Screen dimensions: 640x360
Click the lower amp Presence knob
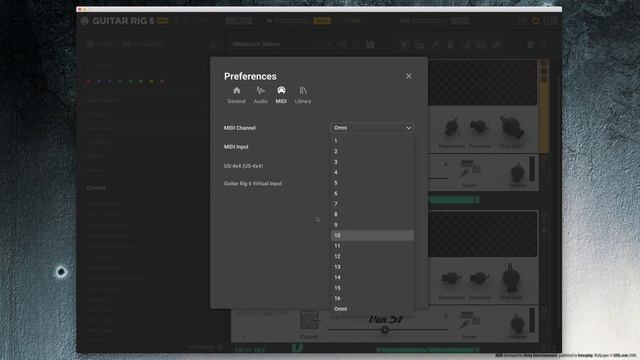pyautogui.click(x=480, y=278)
